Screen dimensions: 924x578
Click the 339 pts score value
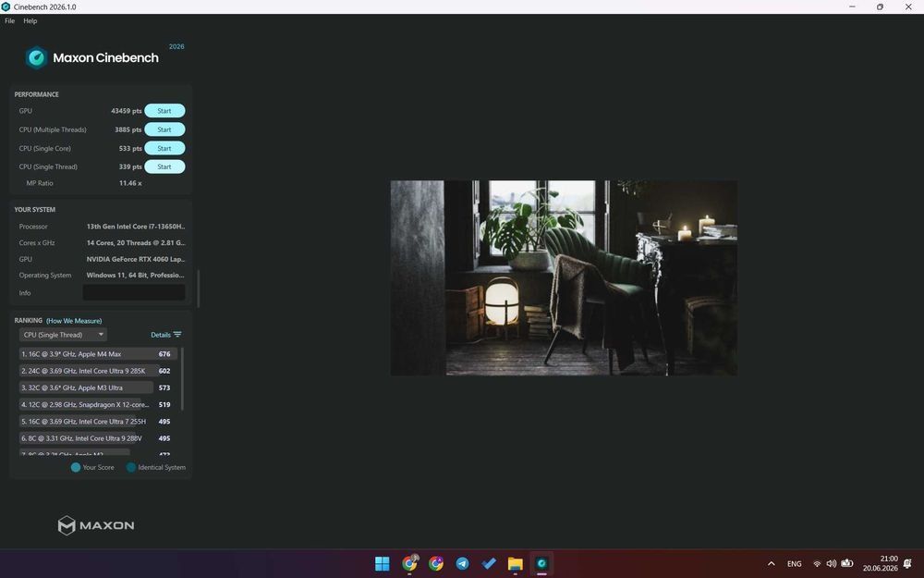tap(130, 166)
